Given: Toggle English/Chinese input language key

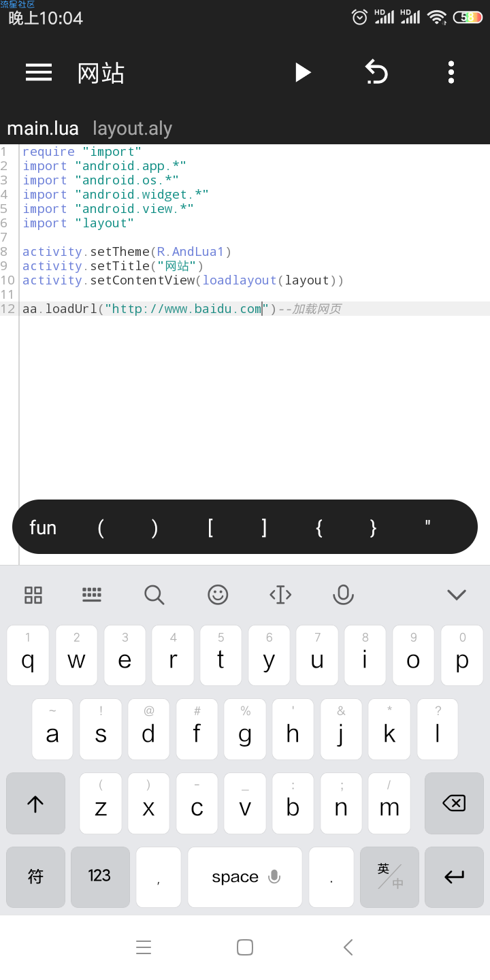Looking at the screenshot, I should (x=389, y=877).
